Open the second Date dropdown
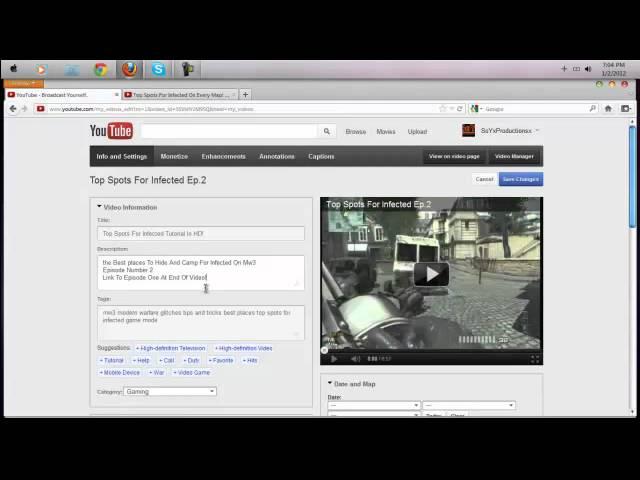 coord(469,405)
